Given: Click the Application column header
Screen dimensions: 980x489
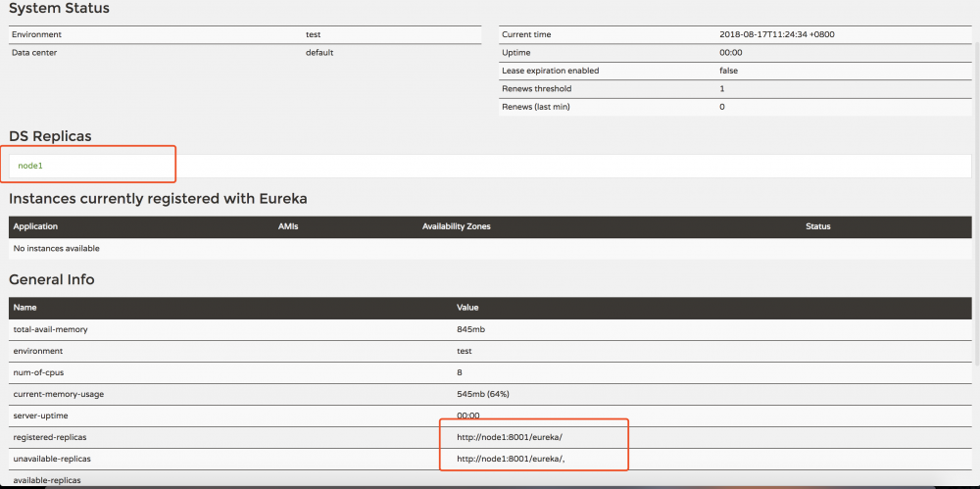Looking at the screenshot, I should point(35,226).
